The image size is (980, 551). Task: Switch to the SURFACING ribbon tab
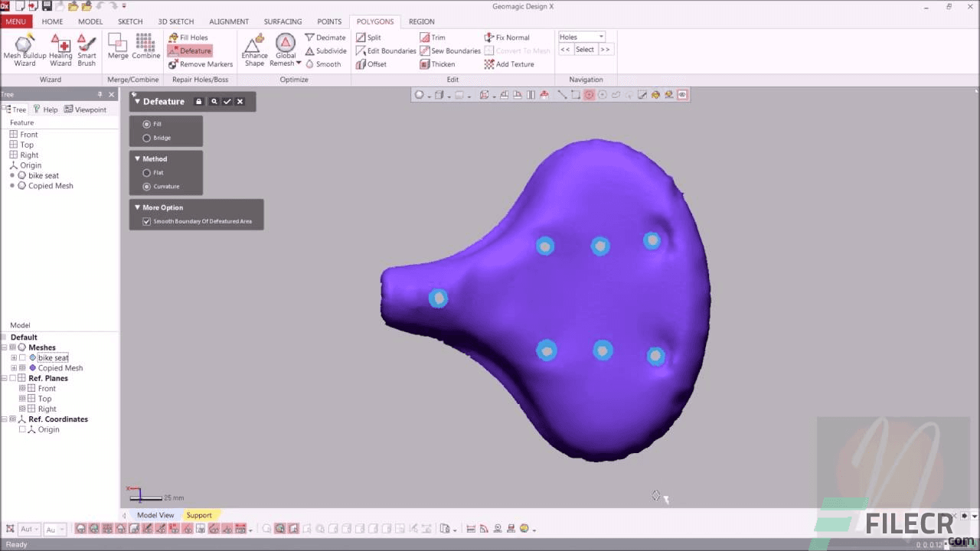tap(283, 21)
